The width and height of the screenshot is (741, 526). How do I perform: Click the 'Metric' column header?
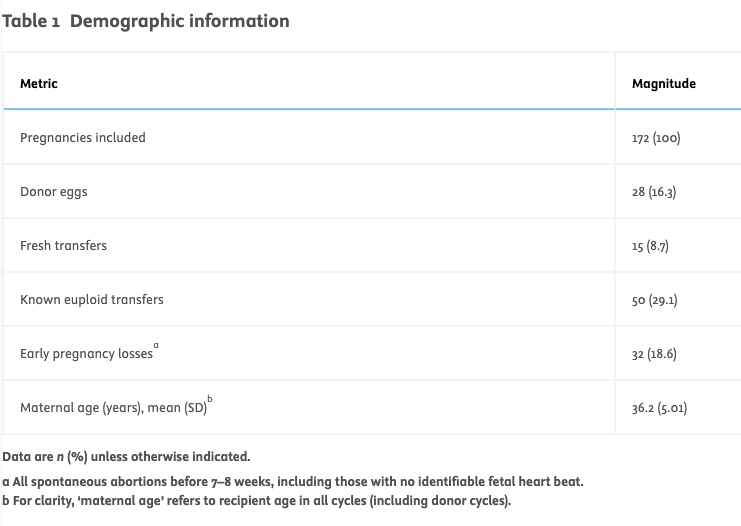pyautogui.click(x=39, y=84)
